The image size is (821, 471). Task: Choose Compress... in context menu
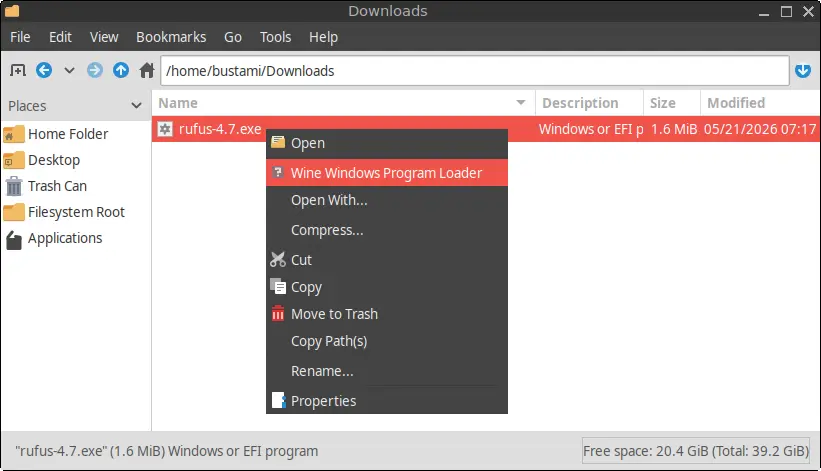coord(387,230)
